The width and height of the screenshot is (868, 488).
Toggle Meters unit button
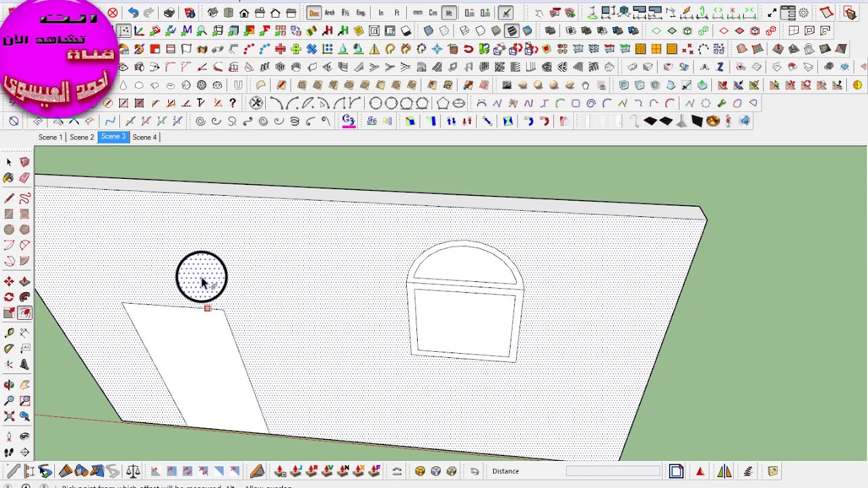(449, 13)
